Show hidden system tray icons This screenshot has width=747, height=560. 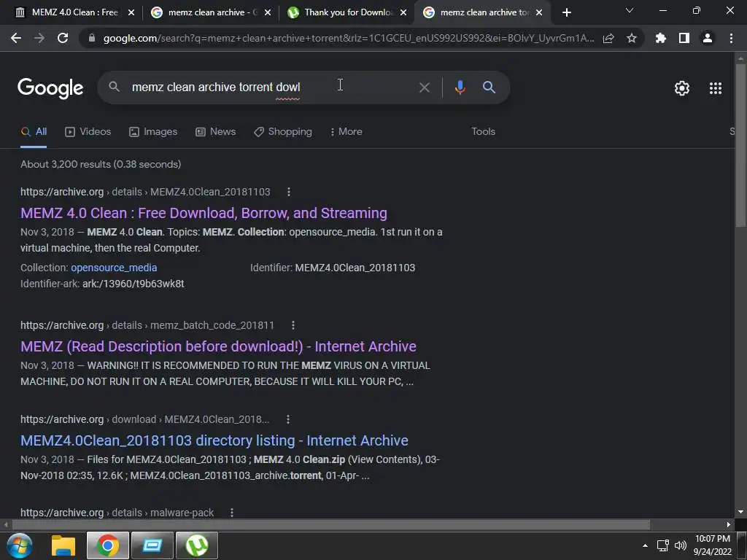[645, 545]
